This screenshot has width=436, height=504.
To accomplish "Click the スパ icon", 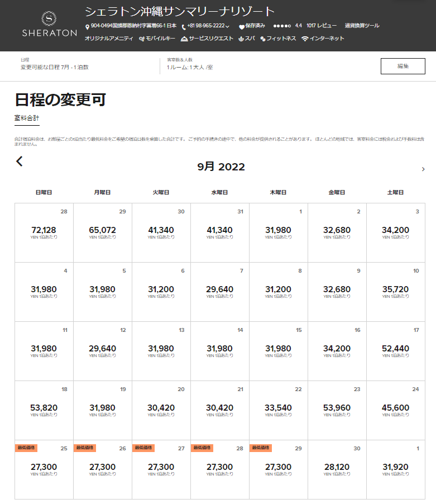I will [241, 39].
